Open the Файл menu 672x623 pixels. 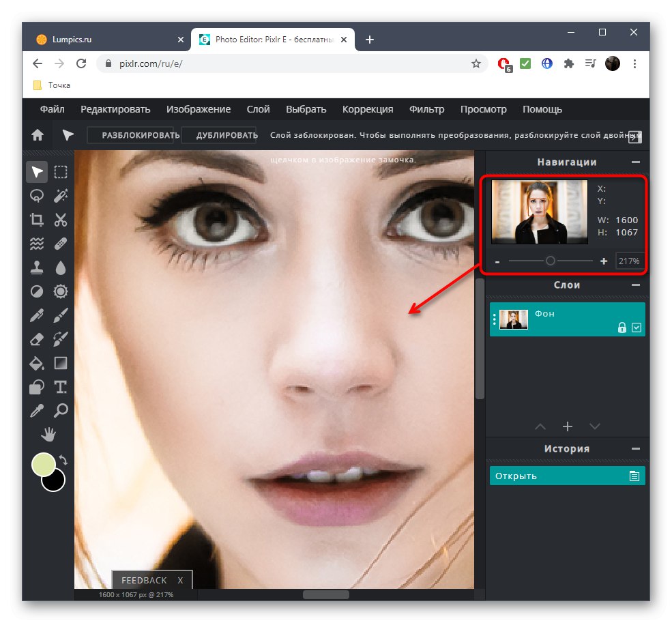pos(53,109)
